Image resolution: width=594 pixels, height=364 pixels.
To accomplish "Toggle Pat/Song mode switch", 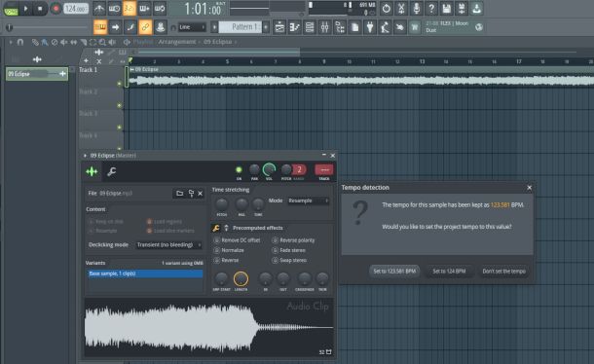I will tap(11, 9).
